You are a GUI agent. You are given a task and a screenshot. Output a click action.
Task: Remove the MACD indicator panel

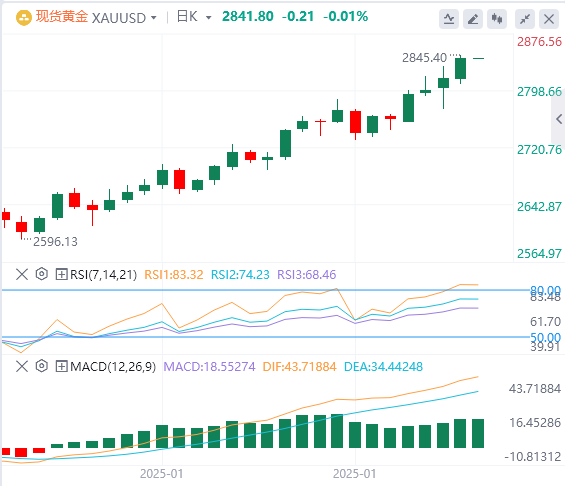pos(22,367)
